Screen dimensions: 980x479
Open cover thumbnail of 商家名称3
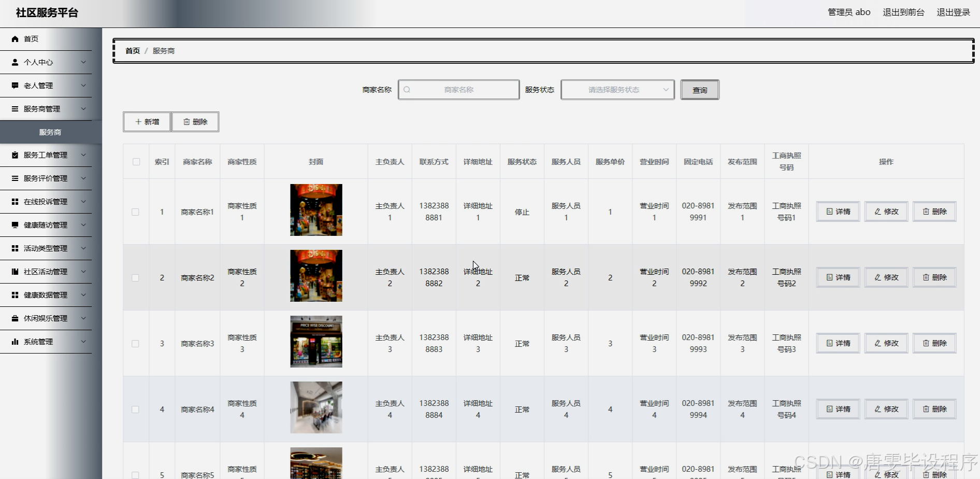coord(316,342)
